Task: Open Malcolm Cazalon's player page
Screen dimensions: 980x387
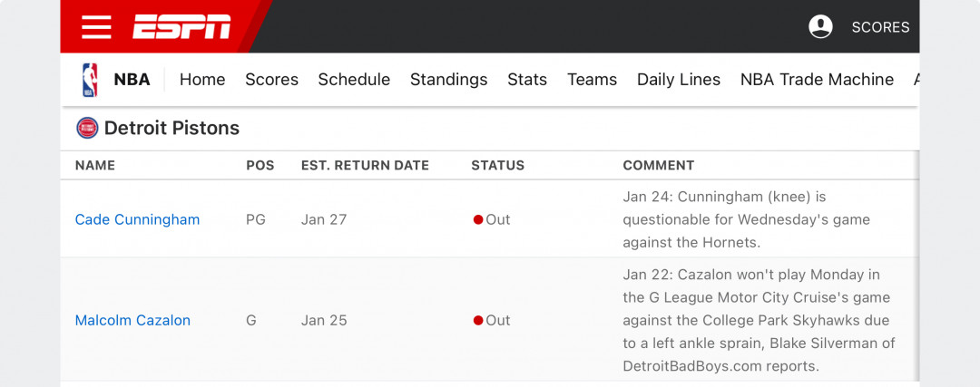Action: point(132,320)
